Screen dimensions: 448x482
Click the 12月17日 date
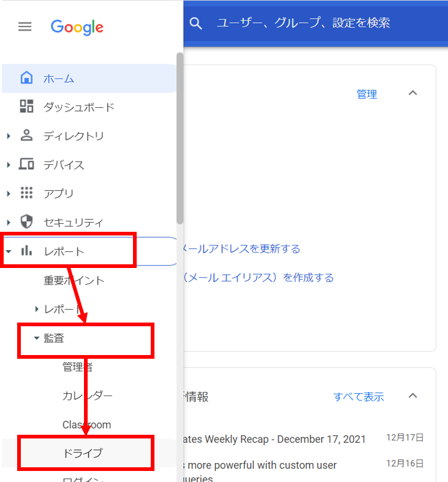(405, 437)
